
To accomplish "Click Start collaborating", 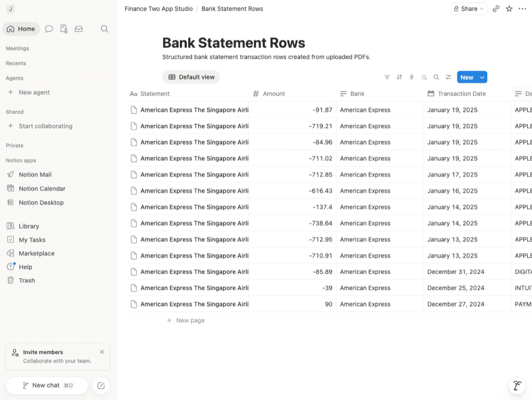I will [x=45, y=126].
